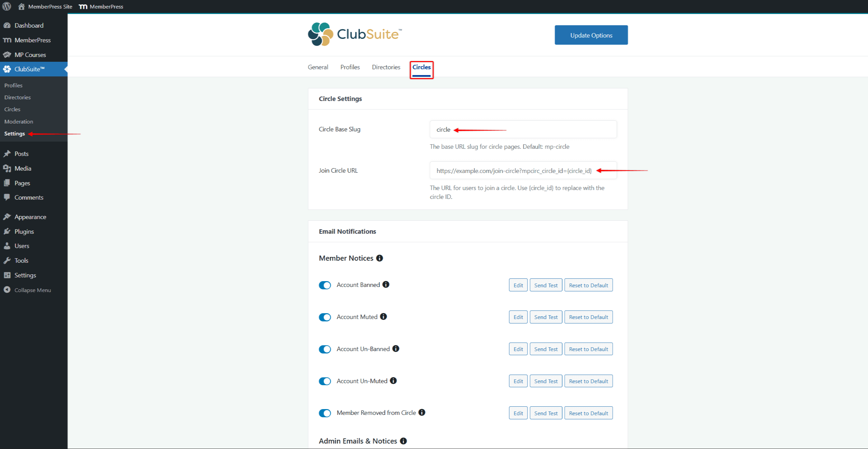868x449 pixels.
Task: Click the WordPress logo icon
Action: (6, 6)
